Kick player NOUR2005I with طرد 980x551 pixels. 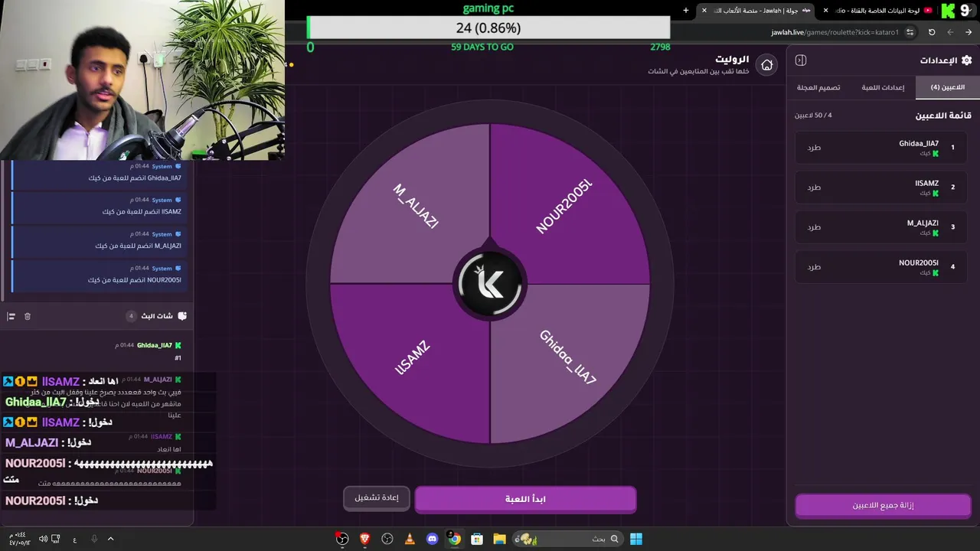click(814, 266)
